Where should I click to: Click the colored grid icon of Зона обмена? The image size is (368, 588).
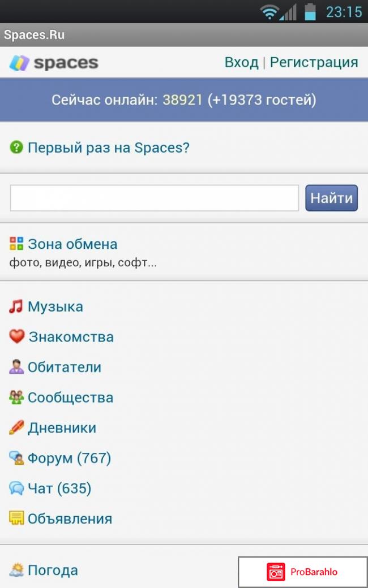pos(15,244)
